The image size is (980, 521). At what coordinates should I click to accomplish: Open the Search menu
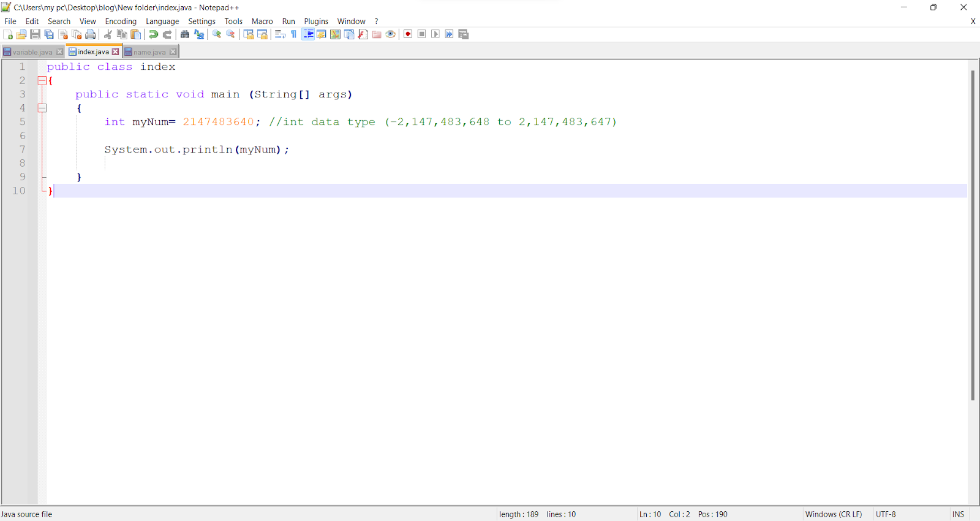pos(59,21)
